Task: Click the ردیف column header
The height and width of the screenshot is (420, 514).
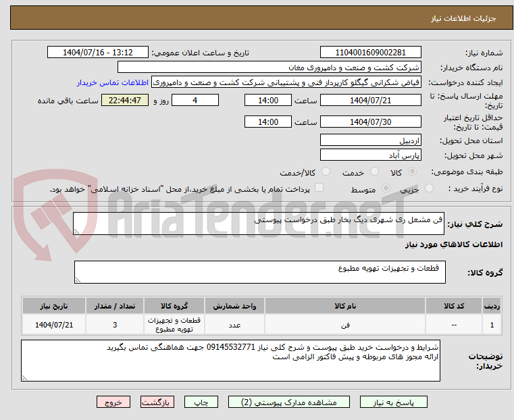Action: (x=492, y=306)
